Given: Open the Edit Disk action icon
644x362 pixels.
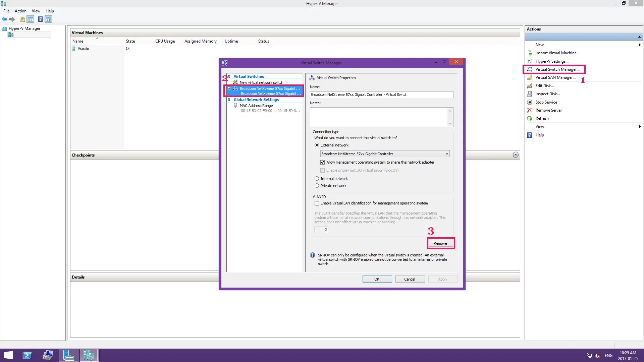Looking at the screenshot, I should pos(530,86).
